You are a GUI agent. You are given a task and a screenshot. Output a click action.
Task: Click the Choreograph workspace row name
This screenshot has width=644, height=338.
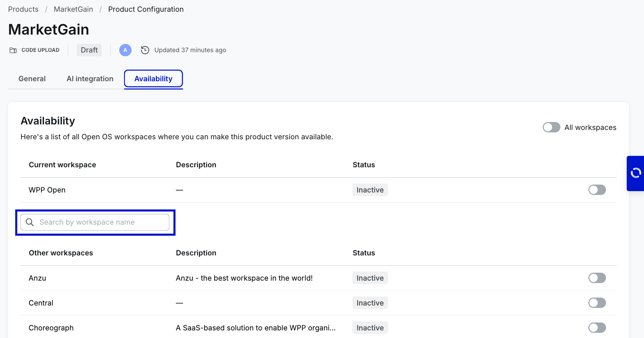[x=51, y=328]
